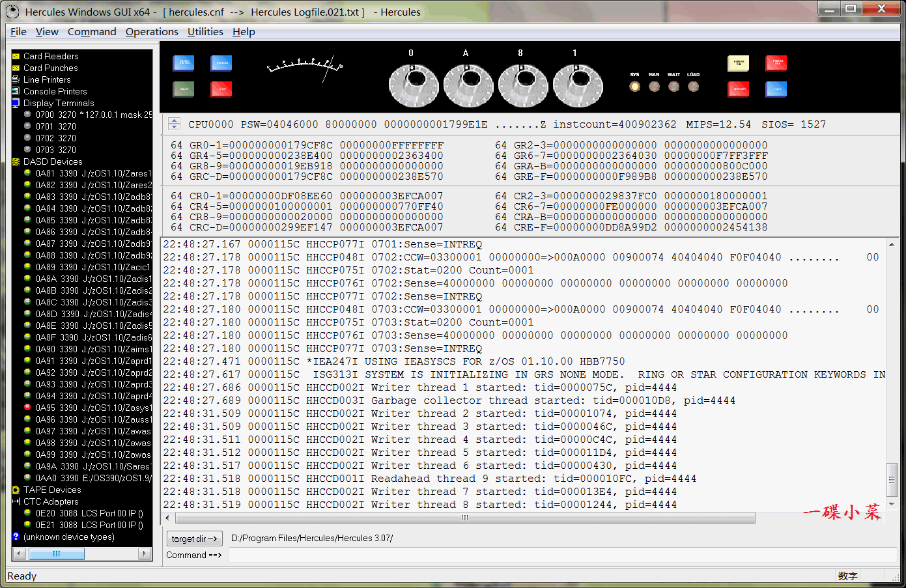Click the red status icon of device 0A95
906x588 pixels.
click(27, 407)
